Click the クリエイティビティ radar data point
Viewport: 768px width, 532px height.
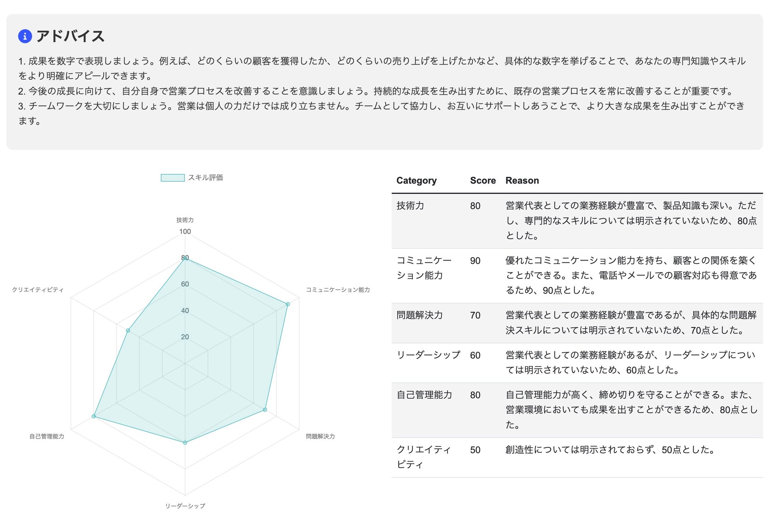[x=128, y=331]
